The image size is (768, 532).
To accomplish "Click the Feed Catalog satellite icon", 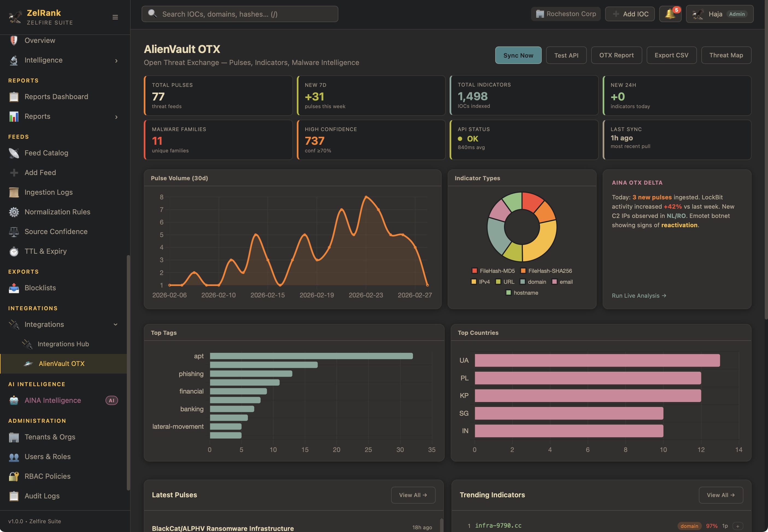I will pyautogui.click(x=14, y=153).
